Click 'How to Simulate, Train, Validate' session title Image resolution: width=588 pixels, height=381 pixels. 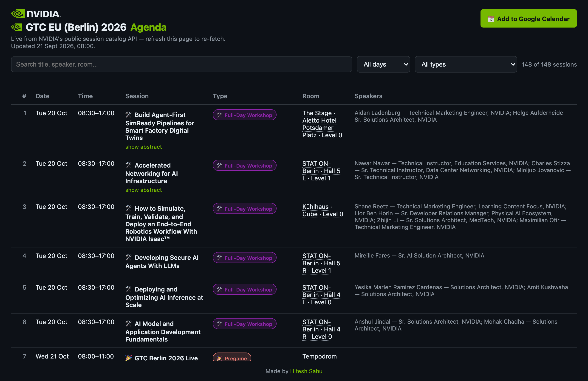coord(161,224)
